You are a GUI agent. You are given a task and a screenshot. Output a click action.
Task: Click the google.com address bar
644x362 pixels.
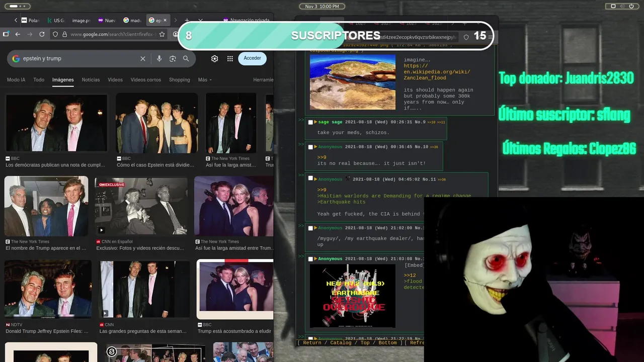(x=113, y=34)
